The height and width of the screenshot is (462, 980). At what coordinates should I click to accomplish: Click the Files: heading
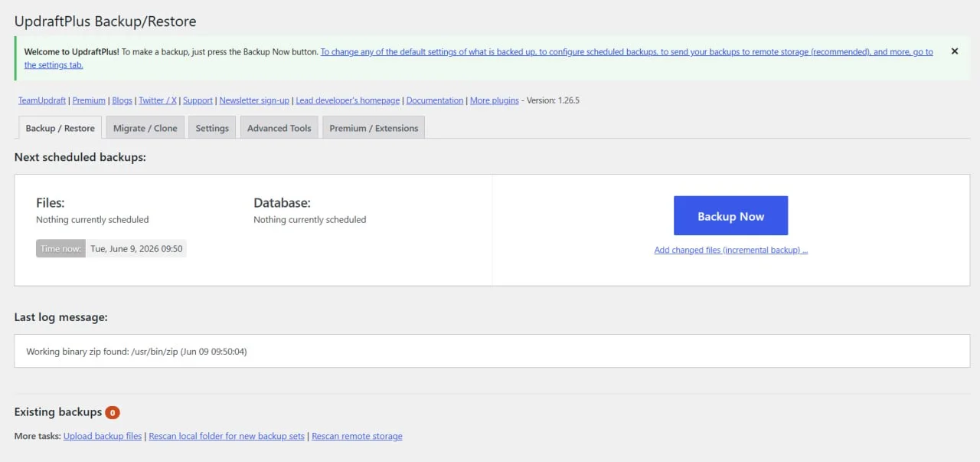point(51,203)
